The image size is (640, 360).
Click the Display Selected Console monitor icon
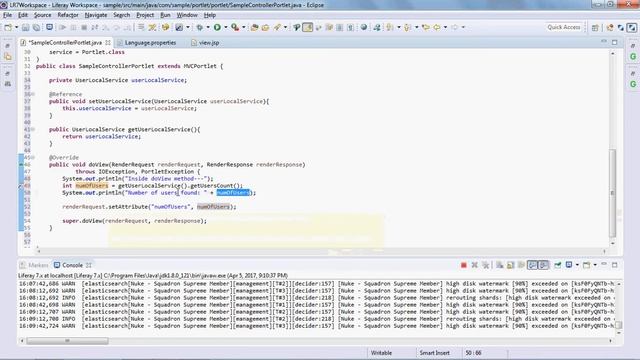pos(569,265)
